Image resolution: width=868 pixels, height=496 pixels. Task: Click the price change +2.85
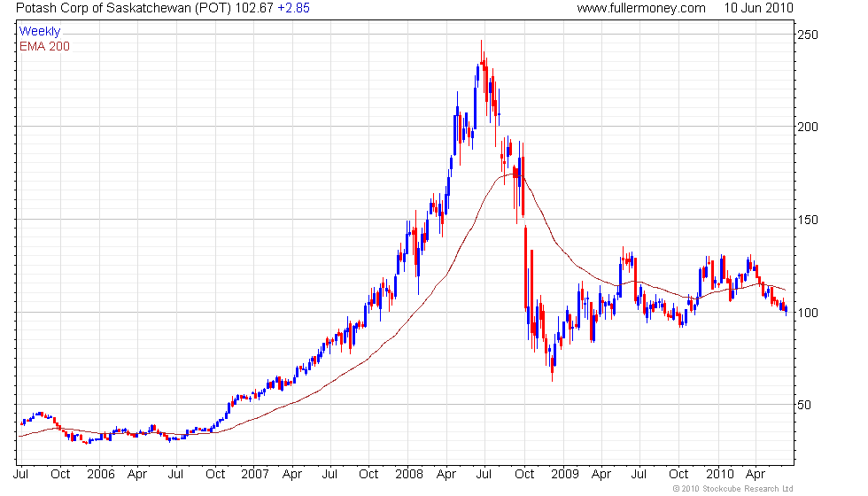293,8
